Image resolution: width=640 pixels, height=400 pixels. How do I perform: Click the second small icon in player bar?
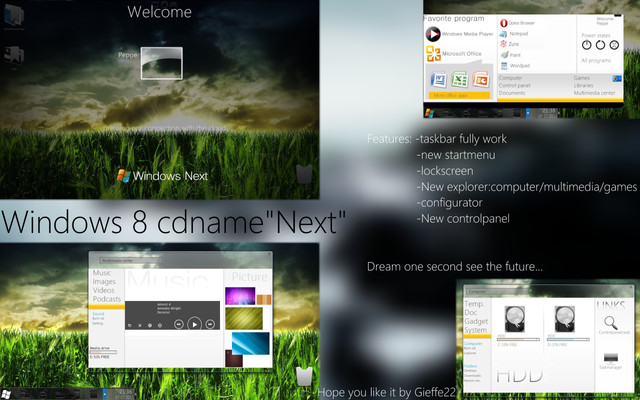click(140, 326)
